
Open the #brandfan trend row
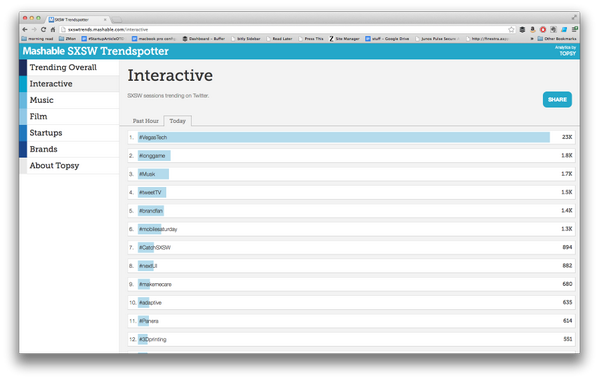tap(351, 210)
